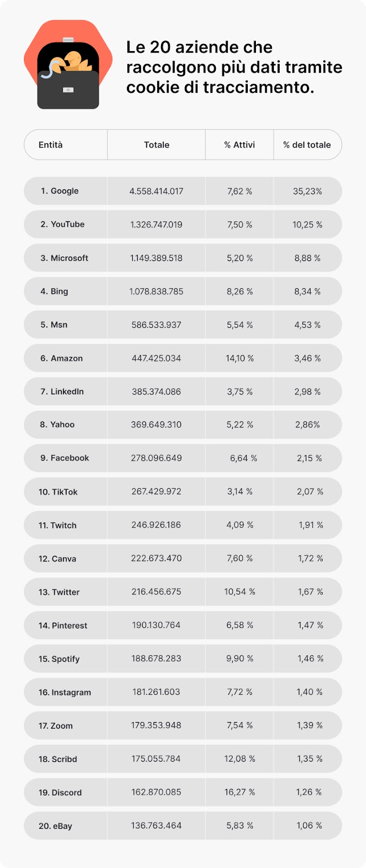Click TikTok's 2,07 % share value

310,492
